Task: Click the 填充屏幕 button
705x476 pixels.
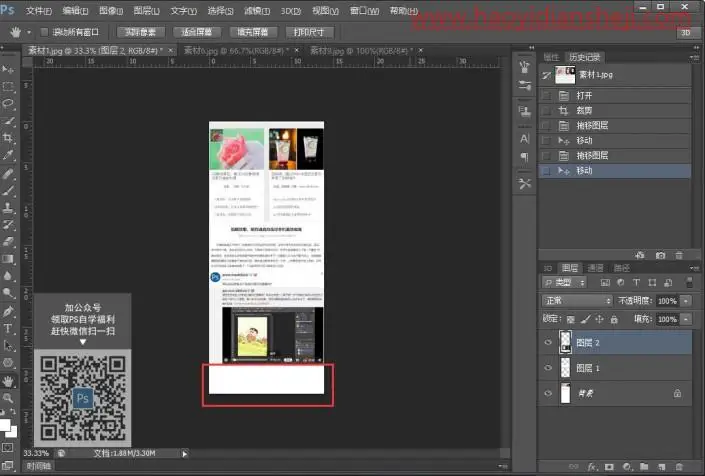Action: tap(252, 32)
